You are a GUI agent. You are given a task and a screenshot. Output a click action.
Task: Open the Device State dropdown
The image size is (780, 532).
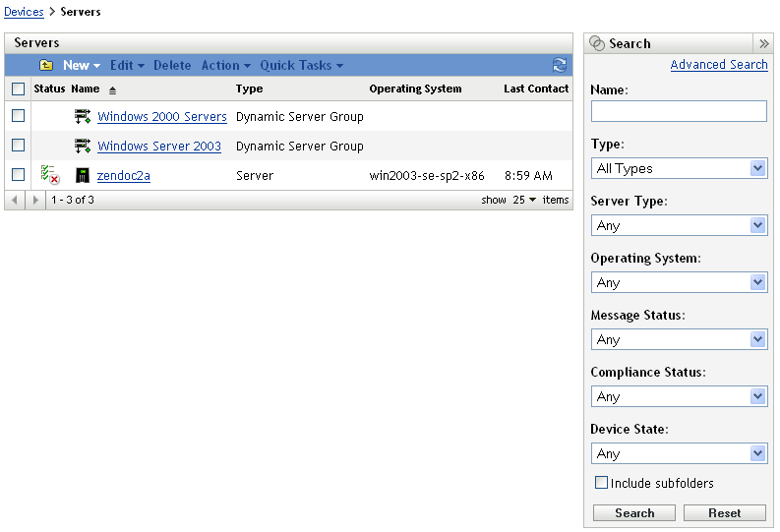(679, 453)
